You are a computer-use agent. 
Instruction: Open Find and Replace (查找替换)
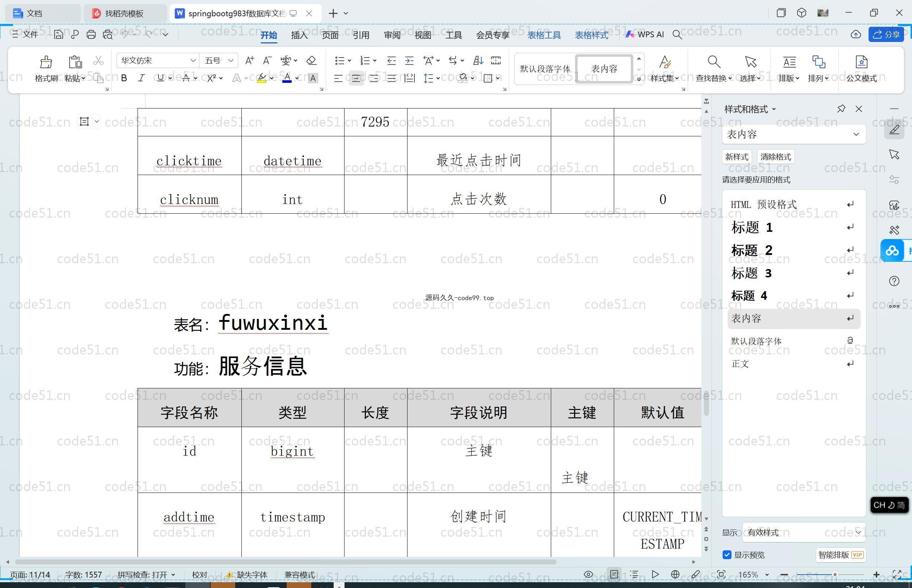(x=713, y=69)
